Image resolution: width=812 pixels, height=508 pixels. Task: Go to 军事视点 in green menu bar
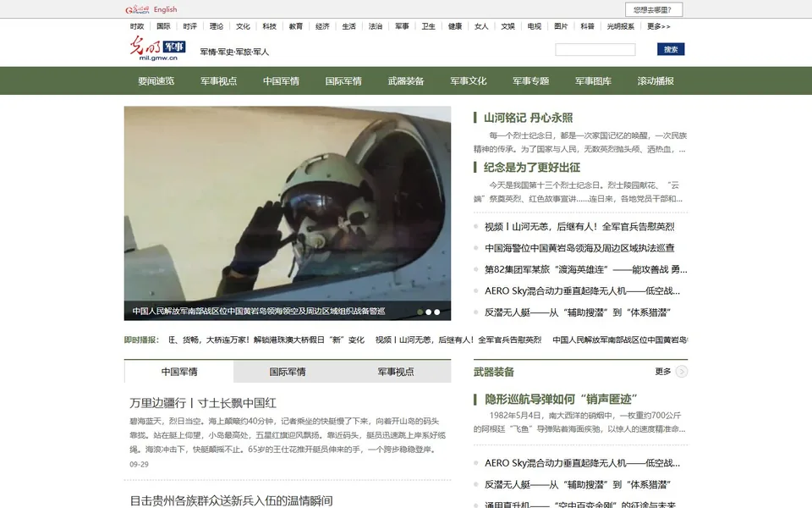point(218,81)
